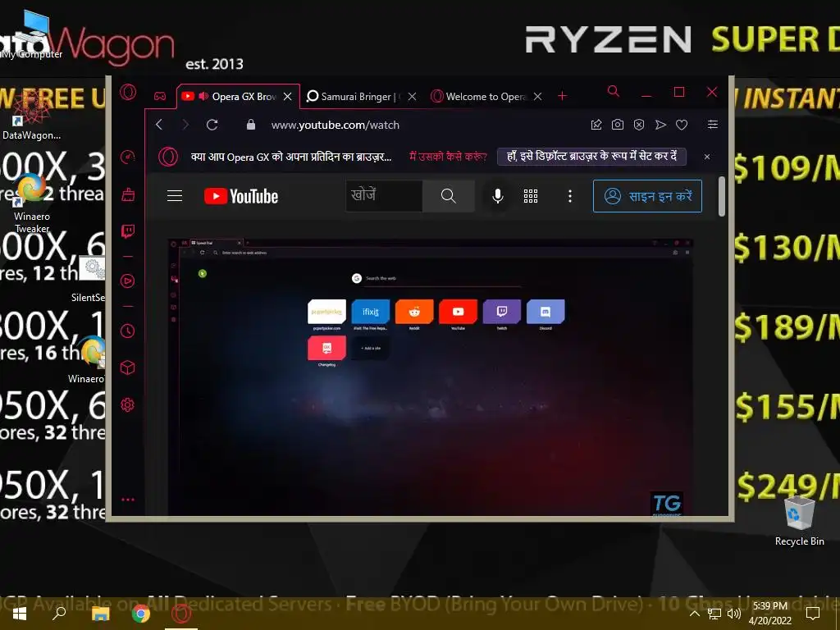Open sidebar setup three dots

click(x=127, y=500)
